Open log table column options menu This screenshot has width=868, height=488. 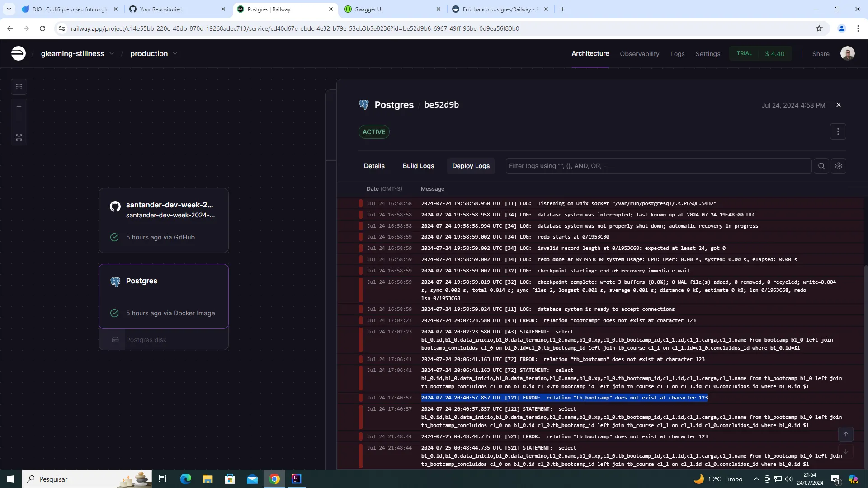click(x=849, y=189)
